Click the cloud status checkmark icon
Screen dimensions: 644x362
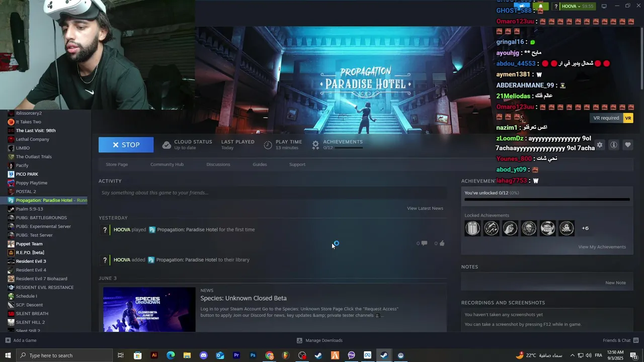(x=167, y=145)
